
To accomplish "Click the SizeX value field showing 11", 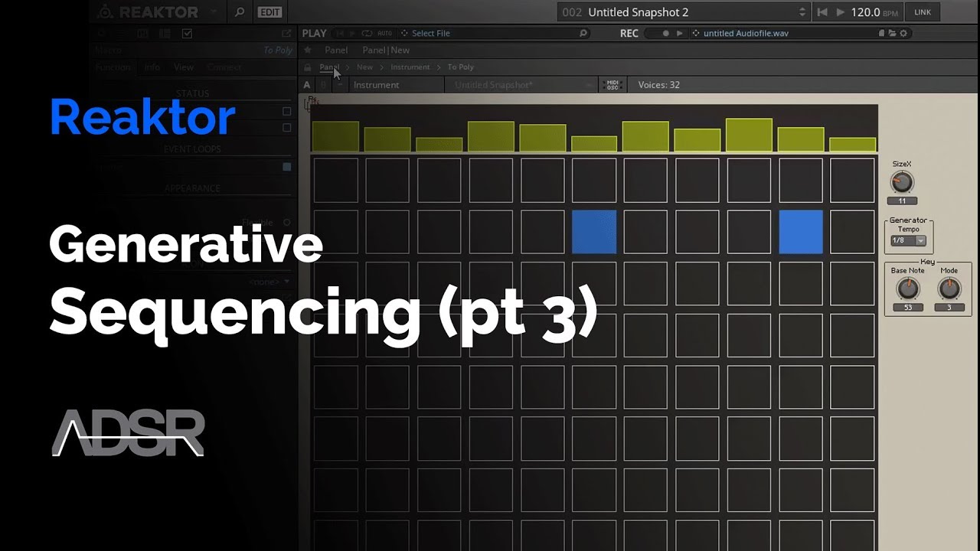I will point(902,201).
